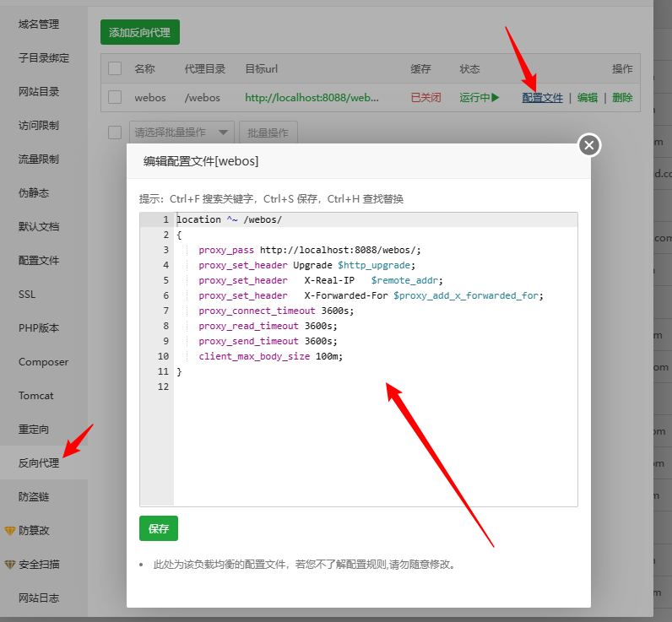Click the 已关闭 cache status link

[425, 98]
